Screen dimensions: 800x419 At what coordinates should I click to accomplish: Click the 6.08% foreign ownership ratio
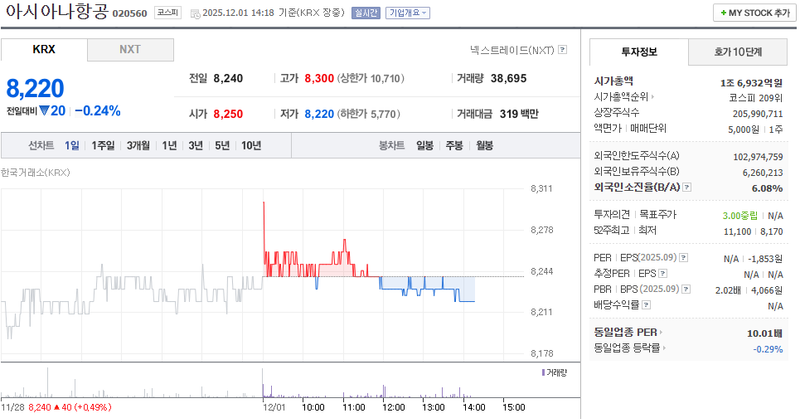767,188
